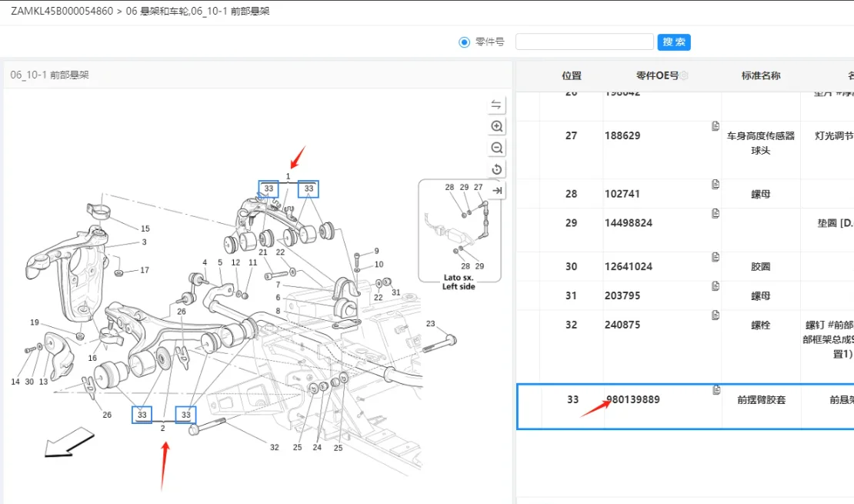This screenshot has height=504, width=854.
Task: Open the document icon for part 980139889
Action: (716, 389)
